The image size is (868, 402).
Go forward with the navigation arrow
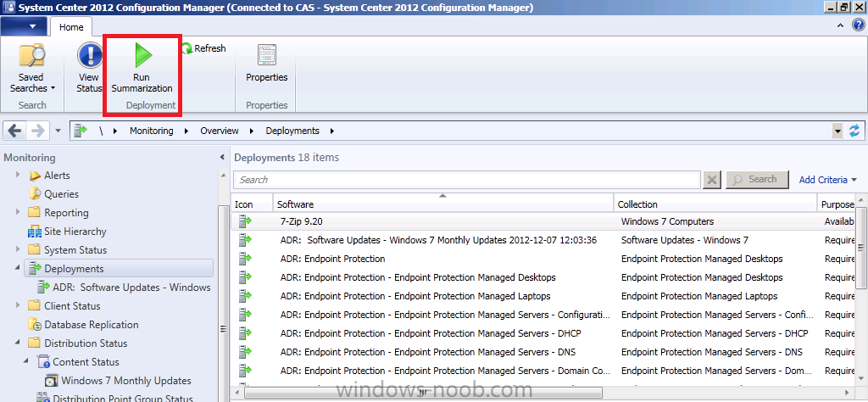tap(38, 131)
